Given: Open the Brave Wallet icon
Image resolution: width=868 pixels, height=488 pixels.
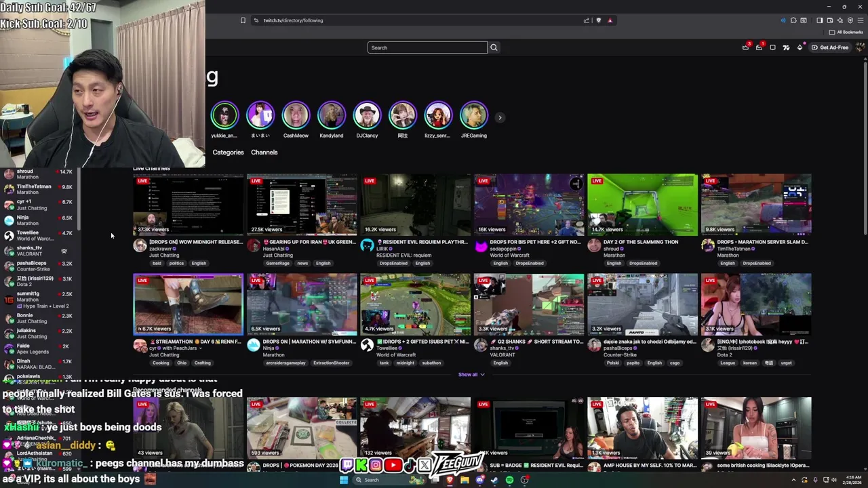Looking at the screenshot, I should pyautogui.click(x=830, y=20).
